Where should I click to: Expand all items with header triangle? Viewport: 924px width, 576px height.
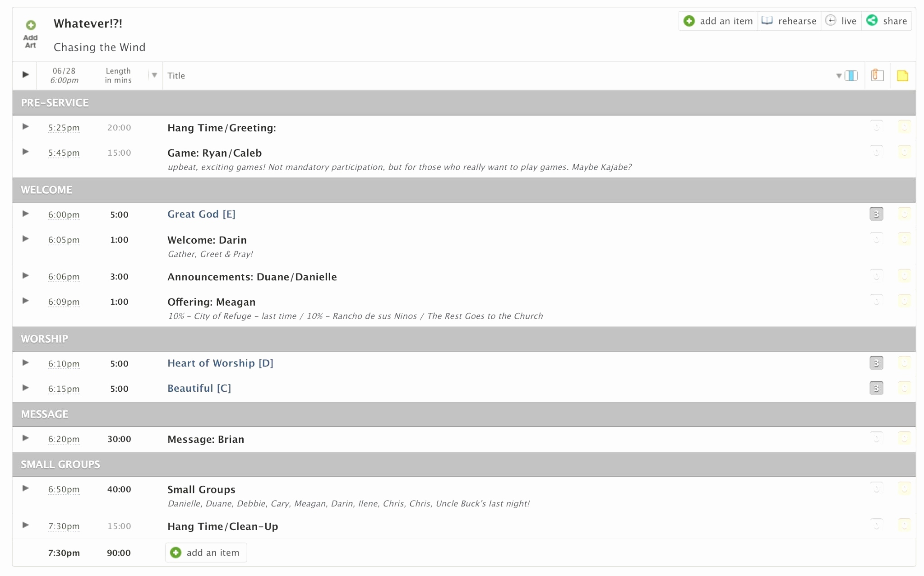point(26,74)
